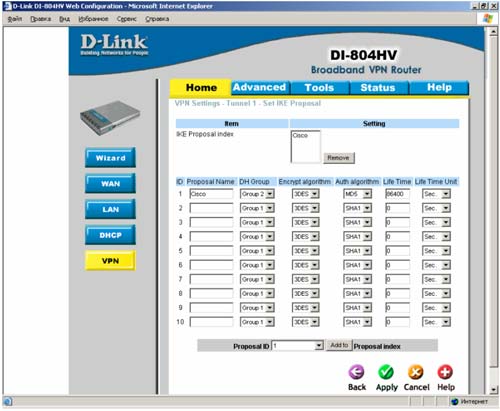Viewport: 500px width, 411px height.
Task: Switch to the Advanced tab
Action: tap(260, 87)
